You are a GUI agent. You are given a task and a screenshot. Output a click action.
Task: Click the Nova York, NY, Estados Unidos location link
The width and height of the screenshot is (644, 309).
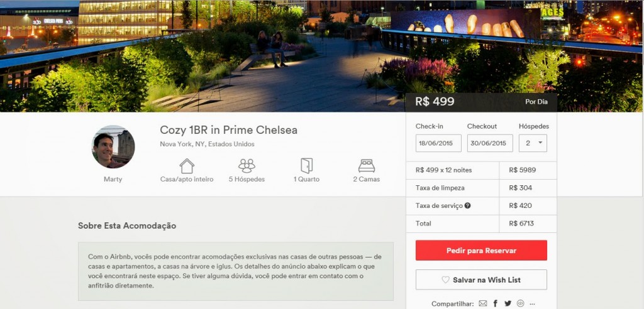coord(207,144)
